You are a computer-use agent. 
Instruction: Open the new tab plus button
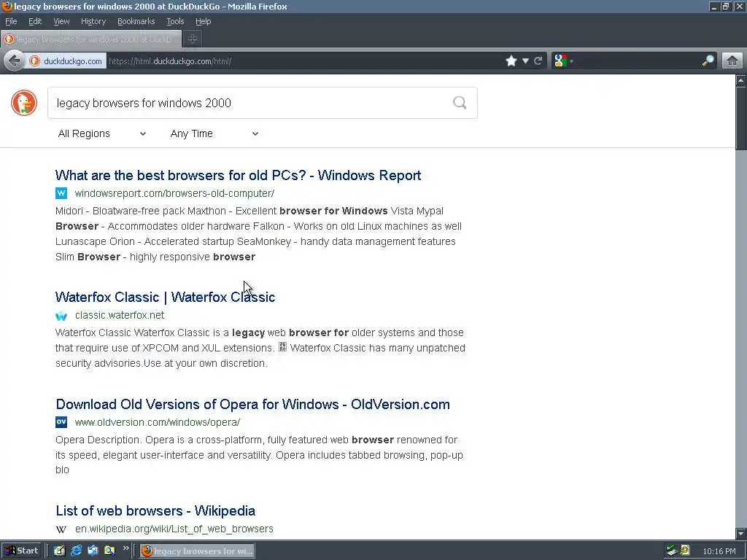coord(193,39)
